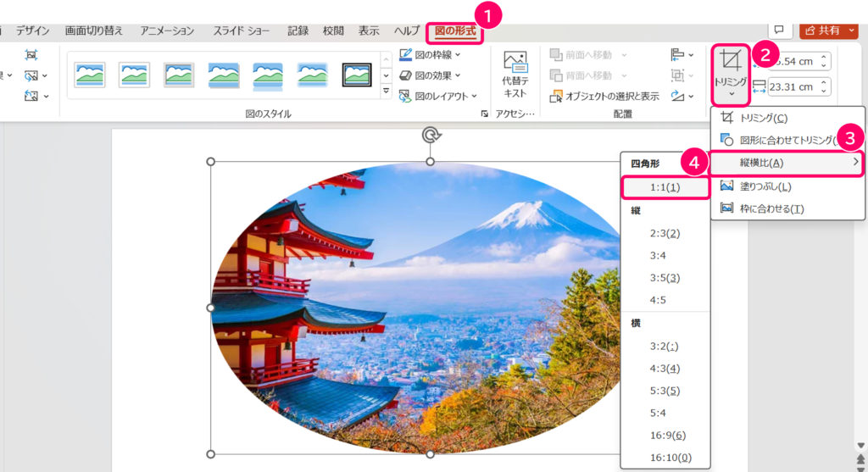Viewport: 868px width, 472px height.
Task: Switch to the アニメーション tab
Action: point(167,31)
